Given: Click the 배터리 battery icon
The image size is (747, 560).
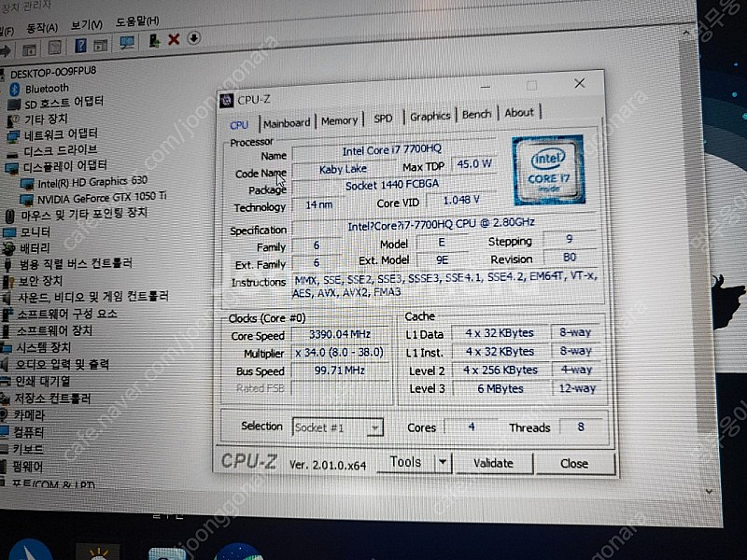Looking at the screenshot, I should point(9,248).
